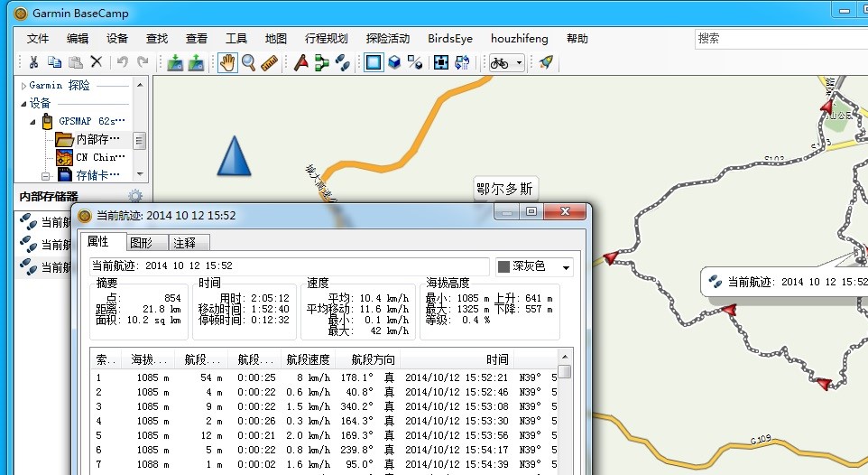
Task: Expand the Garmin 探险 tree node
Action: click(23, 86)
